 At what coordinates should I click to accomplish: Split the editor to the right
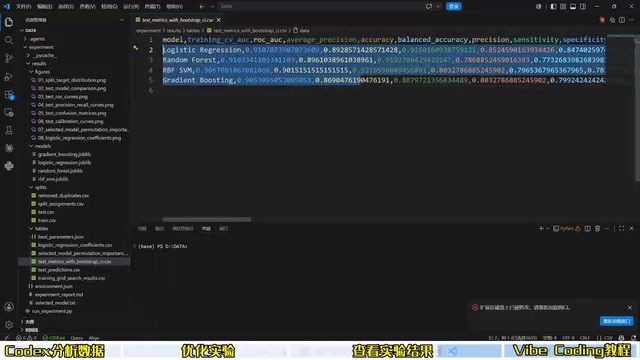pyautogui.click(x=621, y=20)
